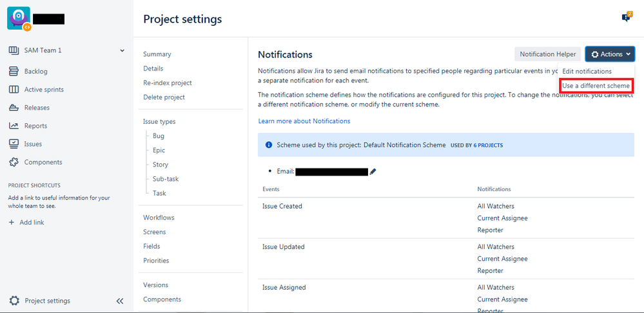Open Workflows settings

(159, 217)
